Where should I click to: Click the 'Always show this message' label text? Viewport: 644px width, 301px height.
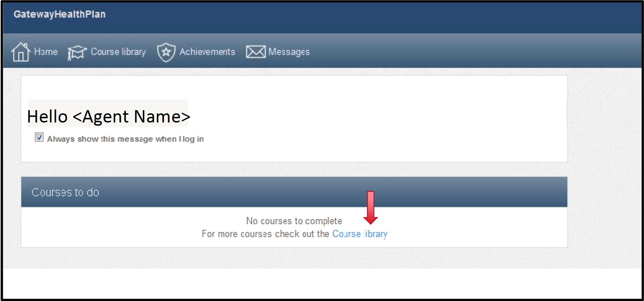125,139
